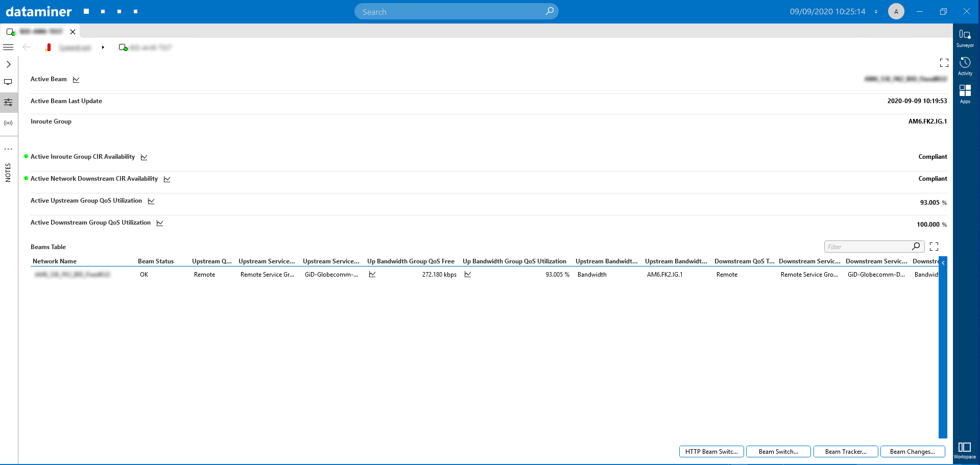Open the hamburger menu

[x=8, y=47]
